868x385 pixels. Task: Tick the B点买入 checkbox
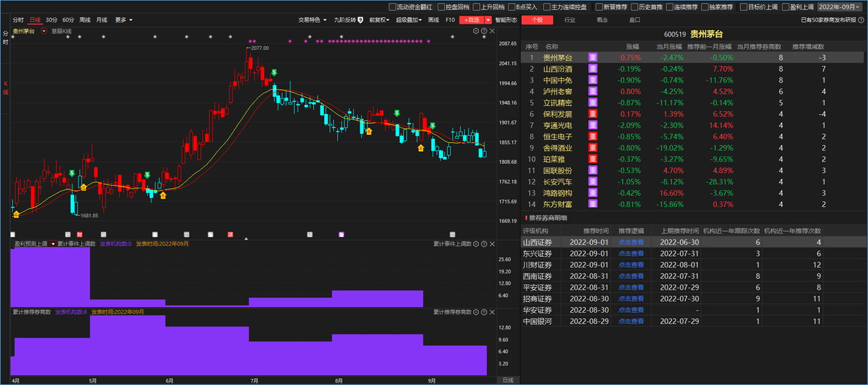[x=511, y=7]
